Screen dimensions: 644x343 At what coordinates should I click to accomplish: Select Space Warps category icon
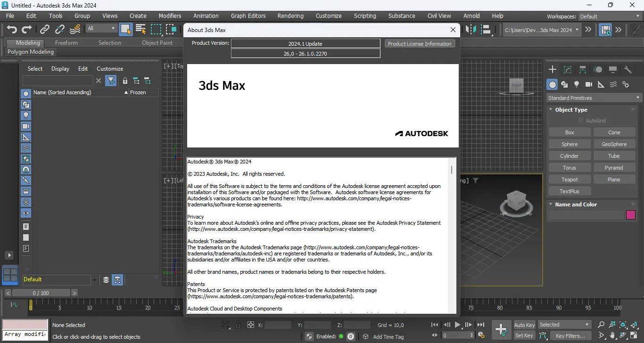click(613, 84)
